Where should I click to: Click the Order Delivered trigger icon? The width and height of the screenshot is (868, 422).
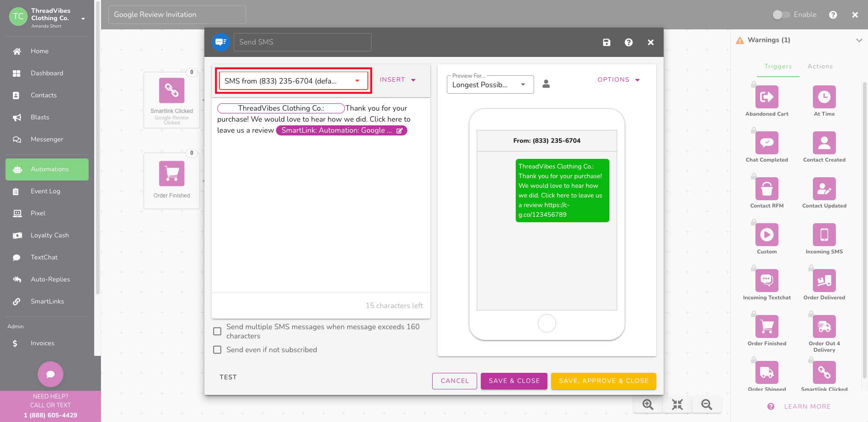point(824,281)
